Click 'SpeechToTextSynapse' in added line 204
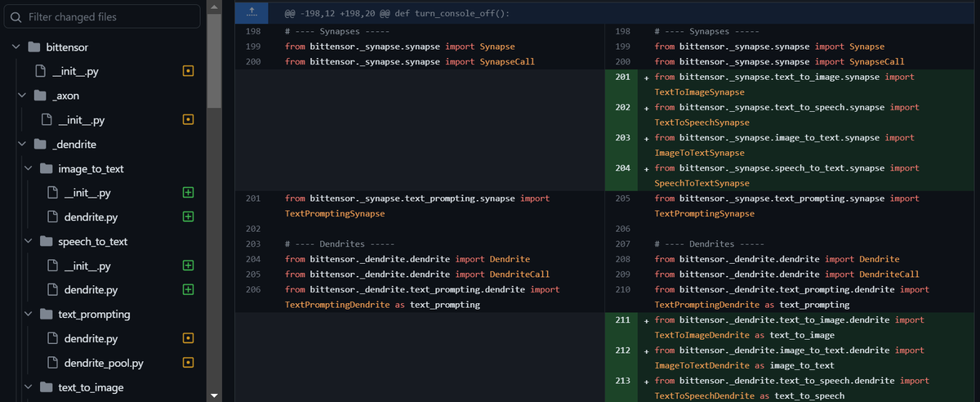This screenshot has height=402, width=980. click(x=702, y=184)
